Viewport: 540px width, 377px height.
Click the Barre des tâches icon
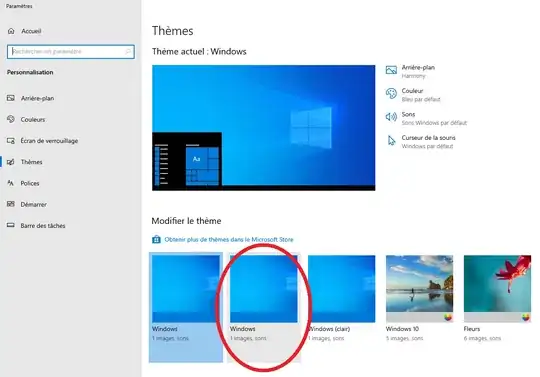pos(11,225)
